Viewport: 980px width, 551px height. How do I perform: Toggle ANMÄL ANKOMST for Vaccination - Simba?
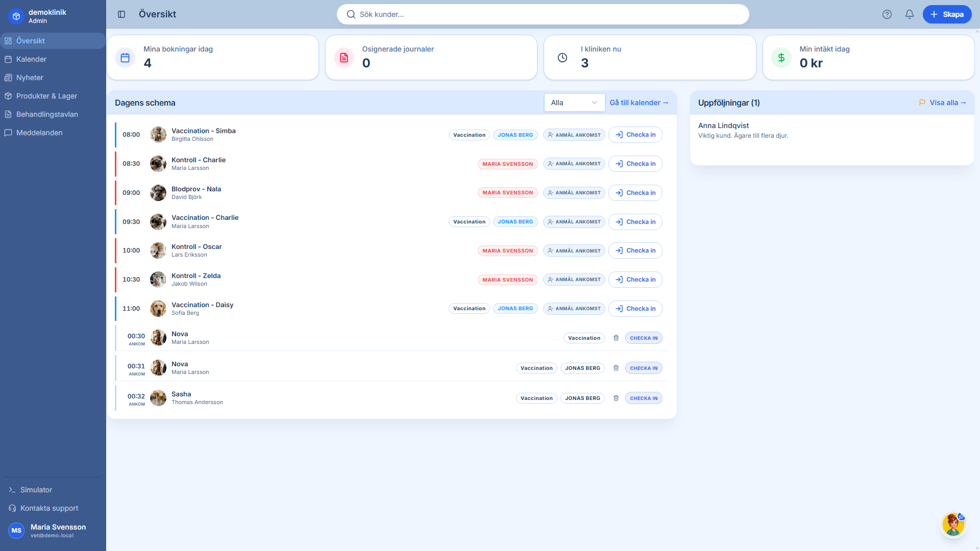point(574,135)
